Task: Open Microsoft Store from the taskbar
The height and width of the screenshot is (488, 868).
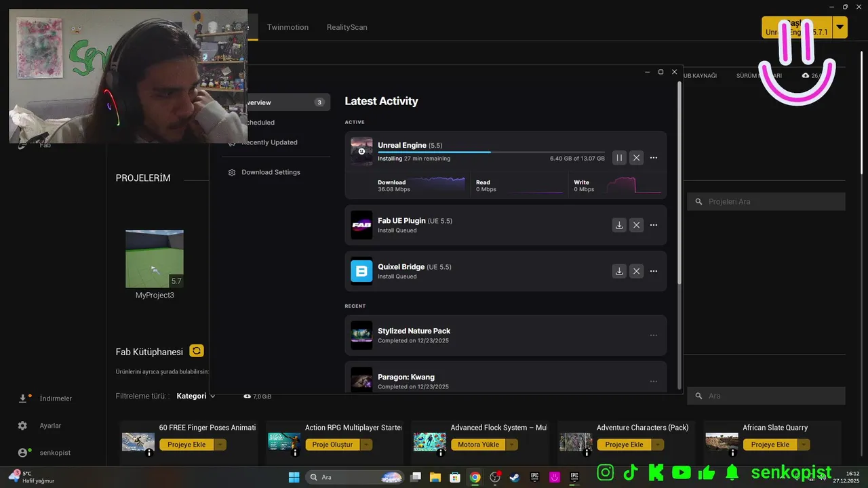Action: 456,477
